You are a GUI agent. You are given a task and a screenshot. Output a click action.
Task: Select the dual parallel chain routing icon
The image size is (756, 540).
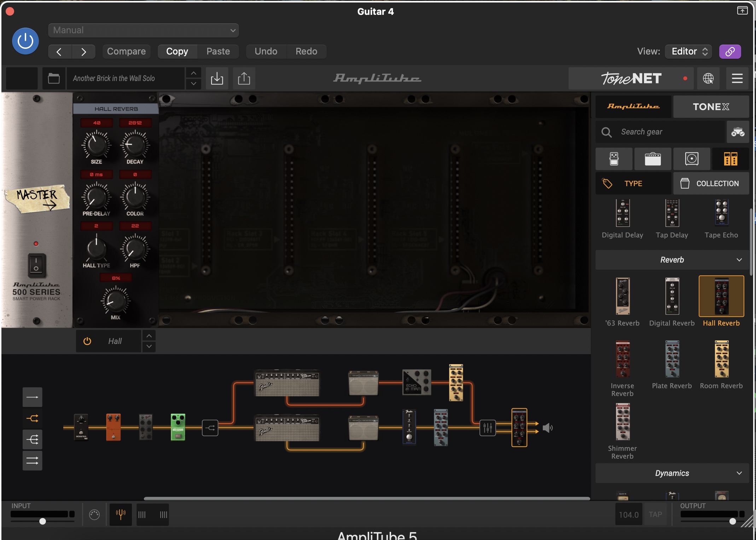coord(33,460)
